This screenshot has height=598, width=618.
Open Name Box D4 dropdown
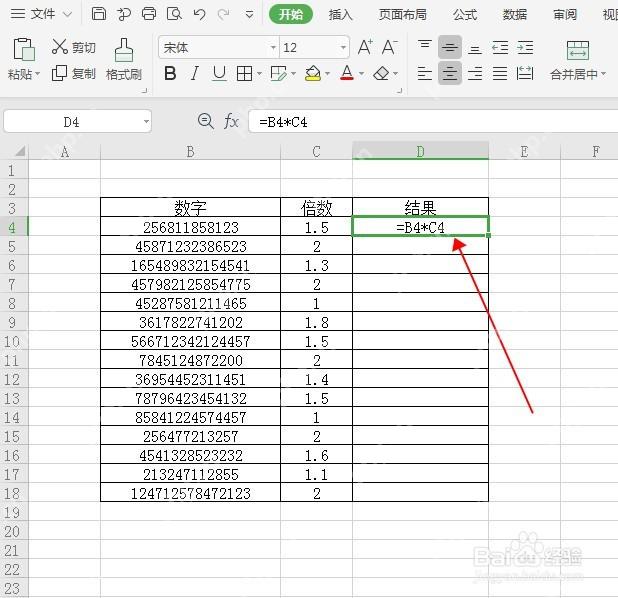pos(146,121)
